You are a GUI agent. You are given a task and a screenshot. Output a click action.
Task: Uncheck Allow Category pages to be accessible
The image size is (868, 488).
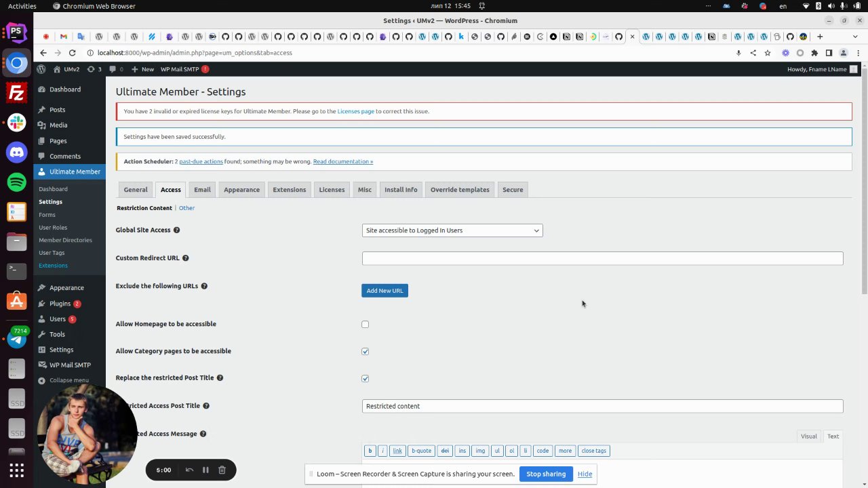[x=366, y=352]
